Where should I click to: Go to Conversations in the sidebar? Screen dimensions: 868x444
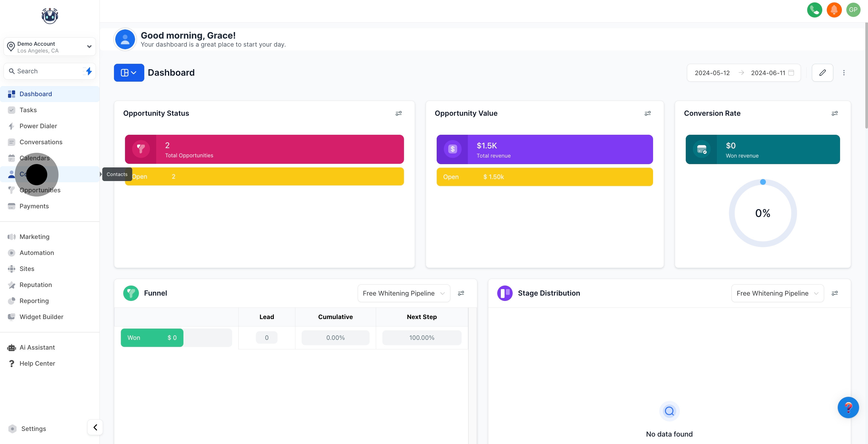coord(41,142)
